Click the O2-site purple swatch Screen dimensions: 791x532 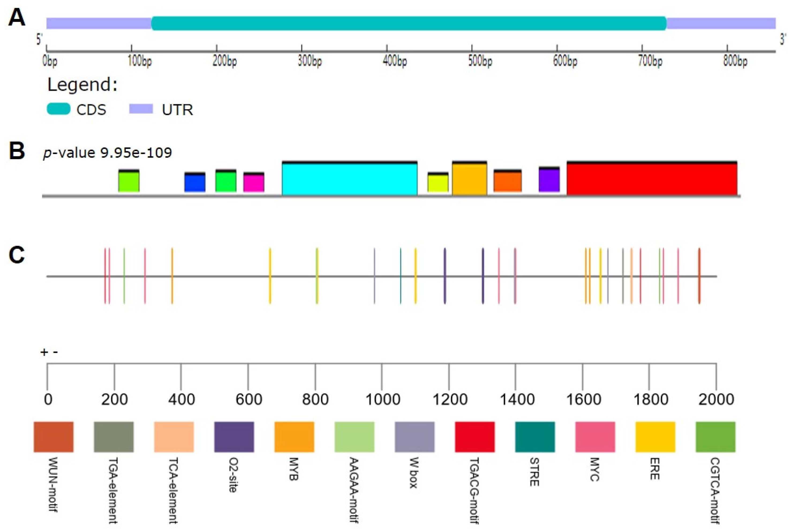point(234,437)
